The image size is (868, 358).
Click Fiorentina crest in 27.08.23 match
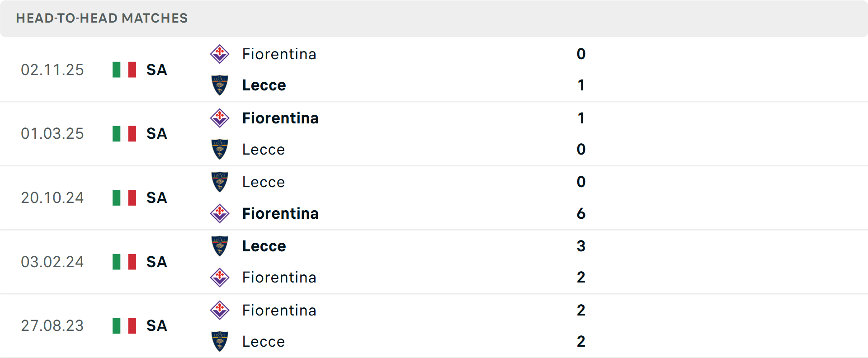220,310
